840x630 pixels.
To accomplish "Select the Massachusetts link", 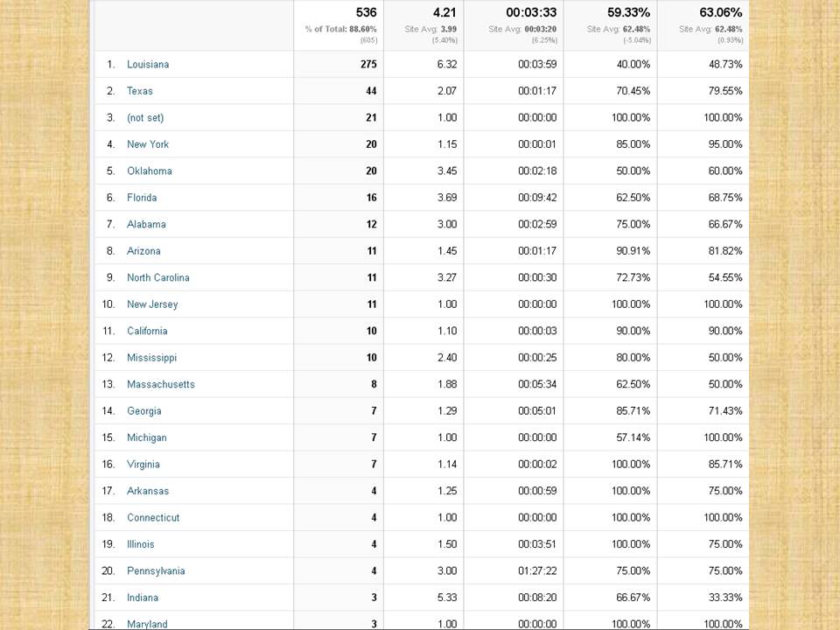I will point(161,385).
